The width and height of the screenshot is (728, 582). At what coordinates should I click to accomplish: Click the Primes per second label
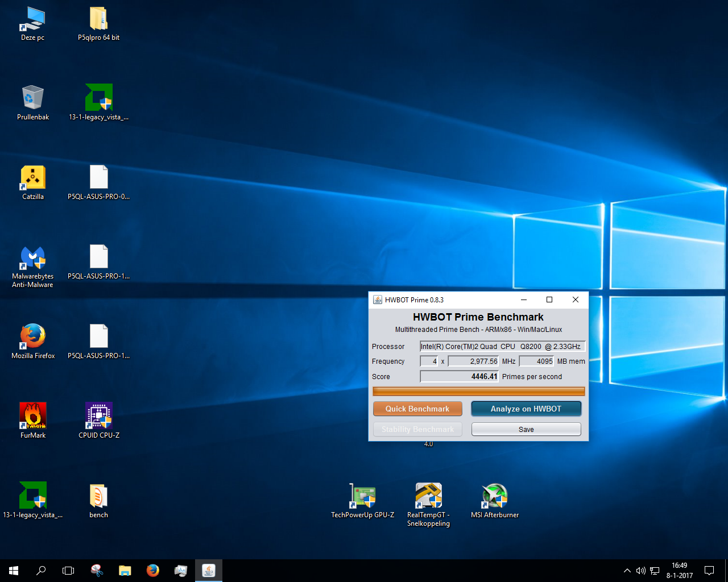click(x=532, y=377)
